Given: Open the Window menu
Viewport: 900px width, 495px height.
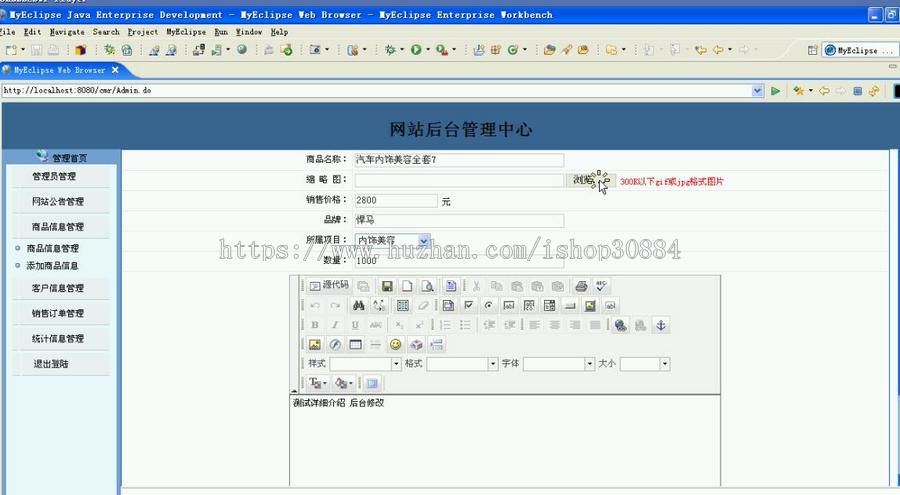Looking at the screenshot, I should (x=249, y=32).
